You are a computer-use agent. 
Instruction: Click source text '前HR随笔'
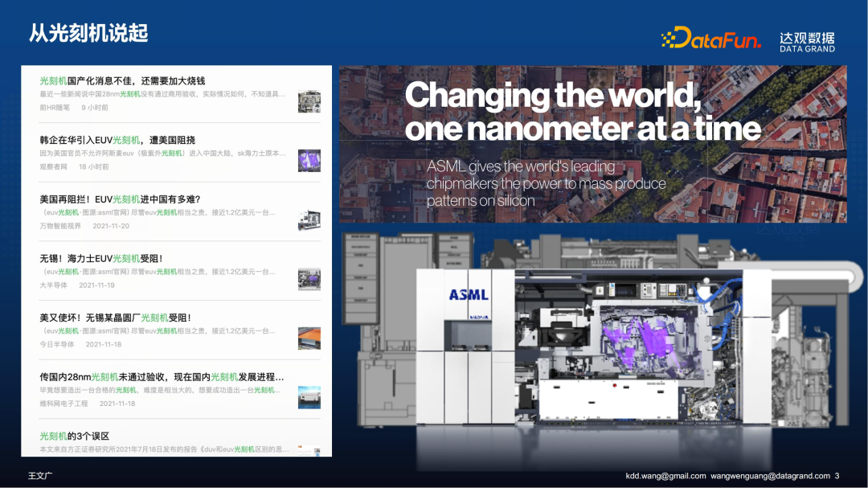tap(55, 108)
